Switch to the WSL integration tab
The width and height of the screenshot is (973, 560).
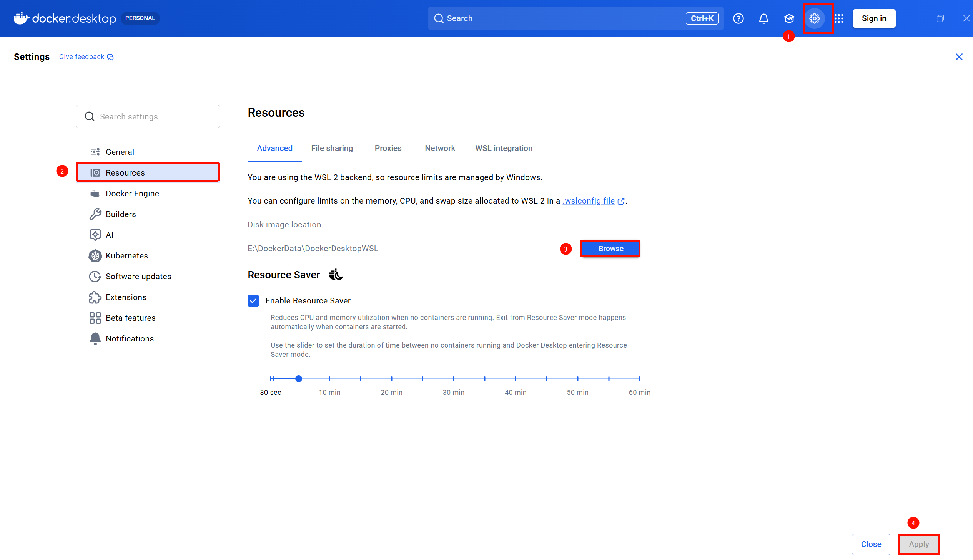click(x=504, y=148)
